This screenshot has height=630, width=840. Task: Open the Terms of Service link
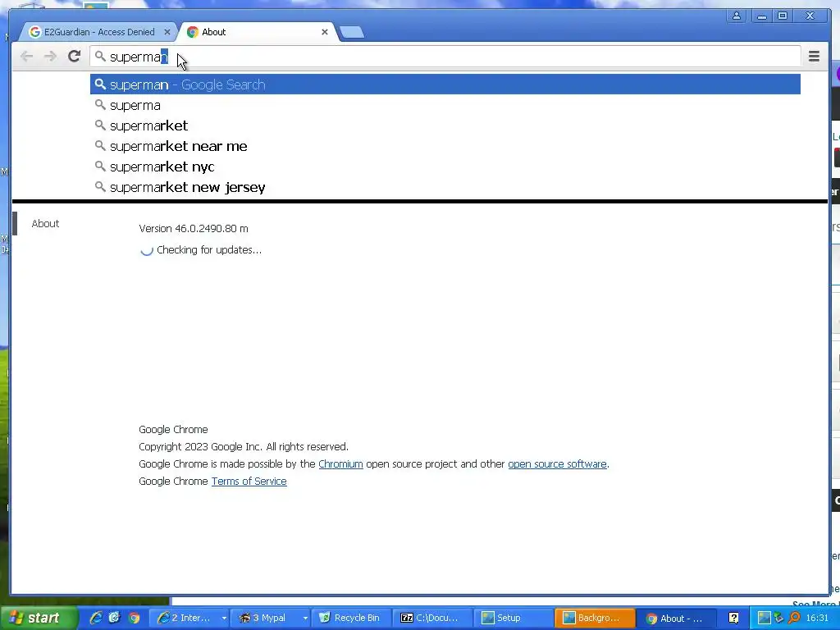coord(249,481)
